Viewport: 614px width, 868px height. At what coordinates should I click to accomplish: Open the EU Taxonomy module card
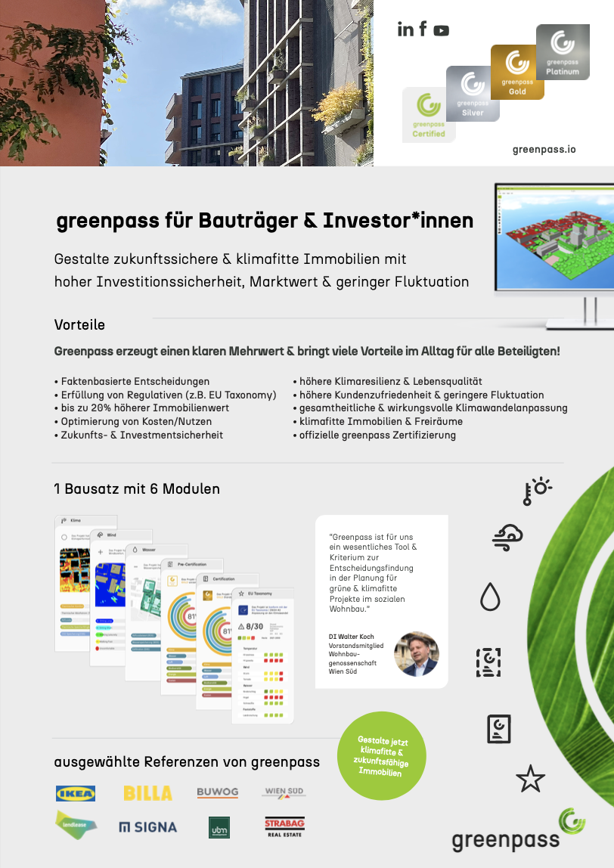pos(262,655)
